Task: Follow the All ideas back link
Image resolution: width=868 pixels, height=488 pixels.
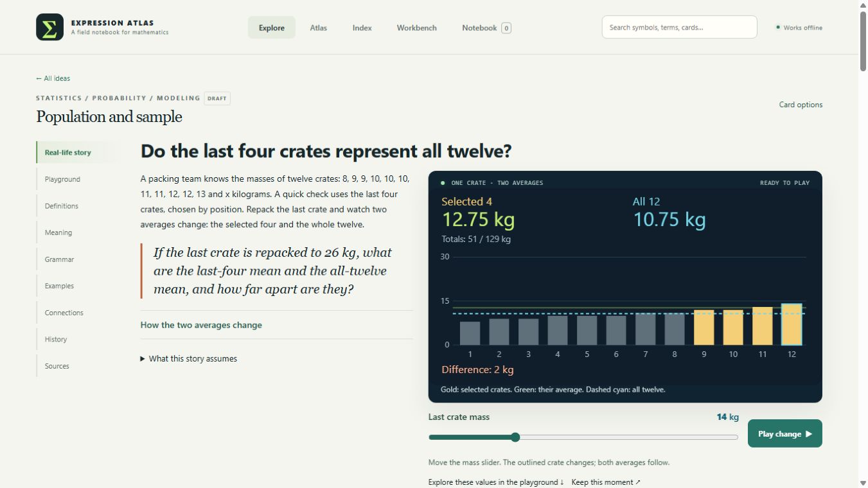Action: 53,78
